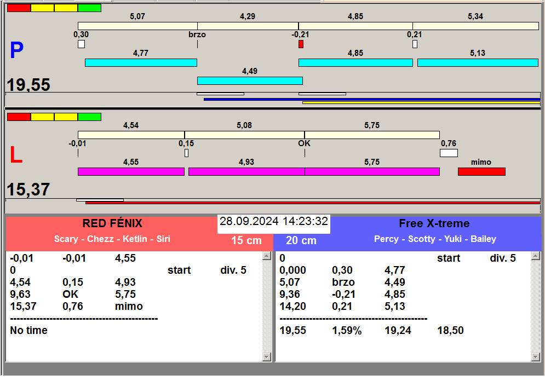545x392 pixels.
Task: Select the cyan 5,13 run bar in lane P
Action: point(478,62)
